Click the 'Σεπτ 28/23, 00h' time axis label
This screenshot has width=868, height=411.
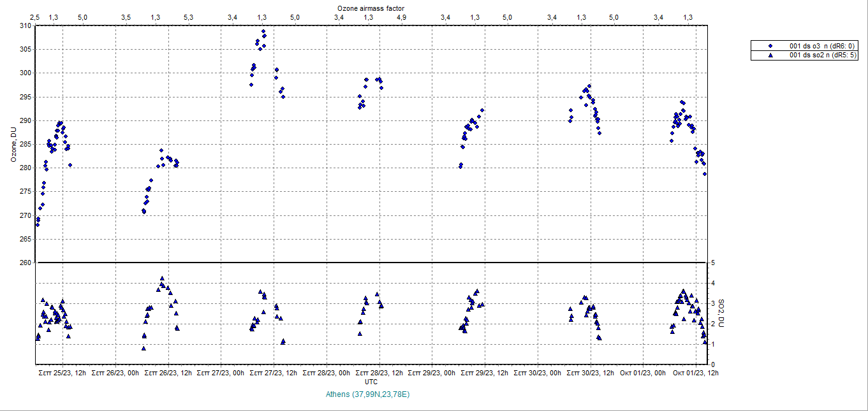tap(327, 373)
